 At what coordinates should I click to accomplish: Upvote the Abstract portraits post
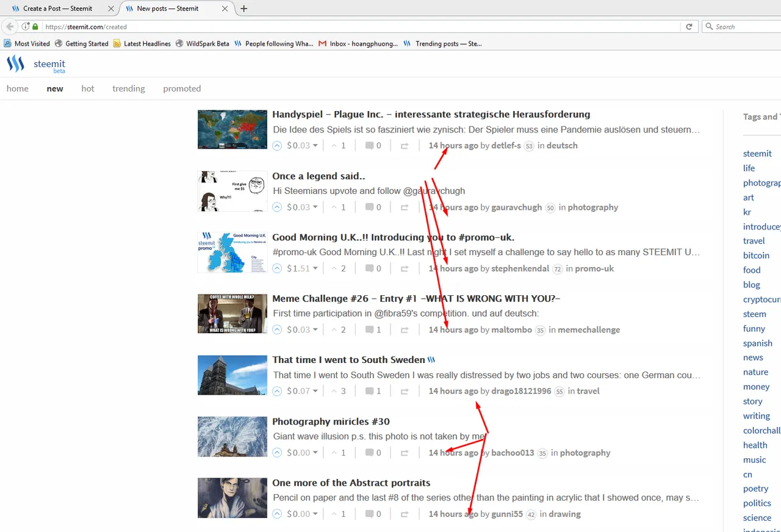click(x=277, y=514)
